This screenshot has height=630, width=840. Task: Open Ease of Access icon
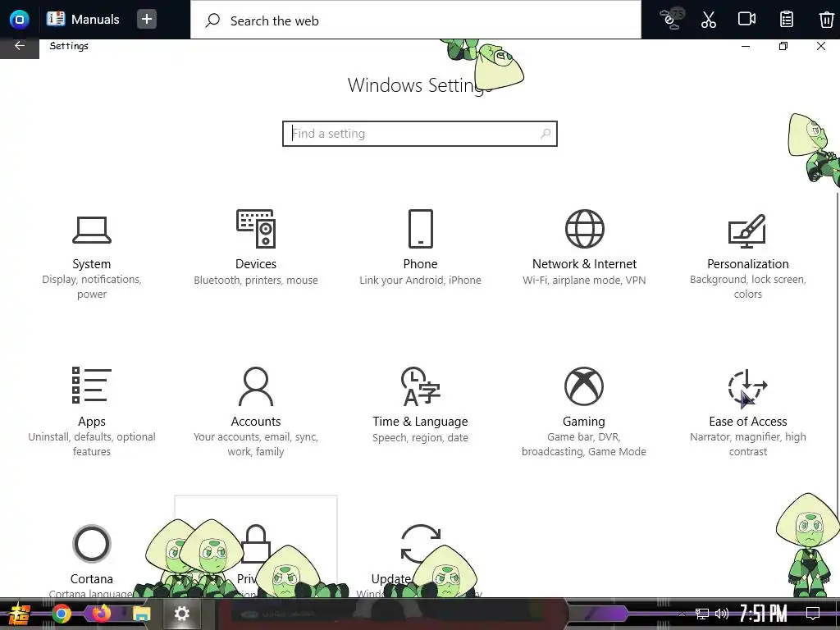748,387
